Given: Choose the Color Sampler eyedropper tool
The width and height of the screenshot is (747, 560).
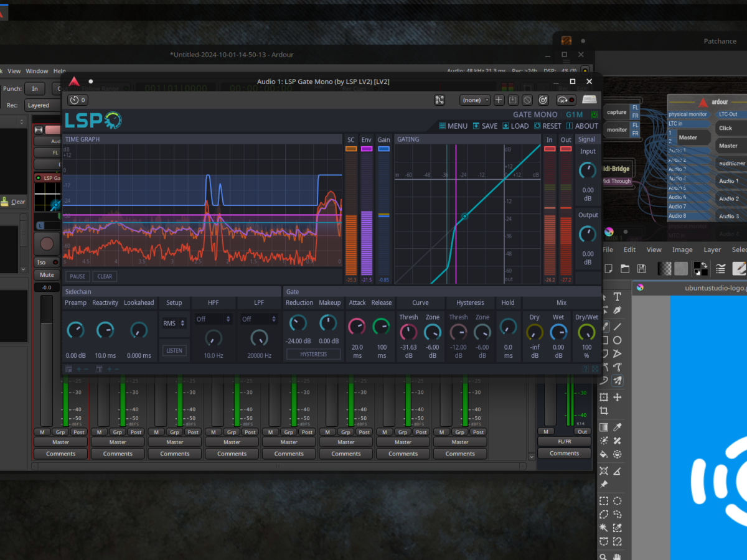Looking at the screenshot, I should (618, 427).
